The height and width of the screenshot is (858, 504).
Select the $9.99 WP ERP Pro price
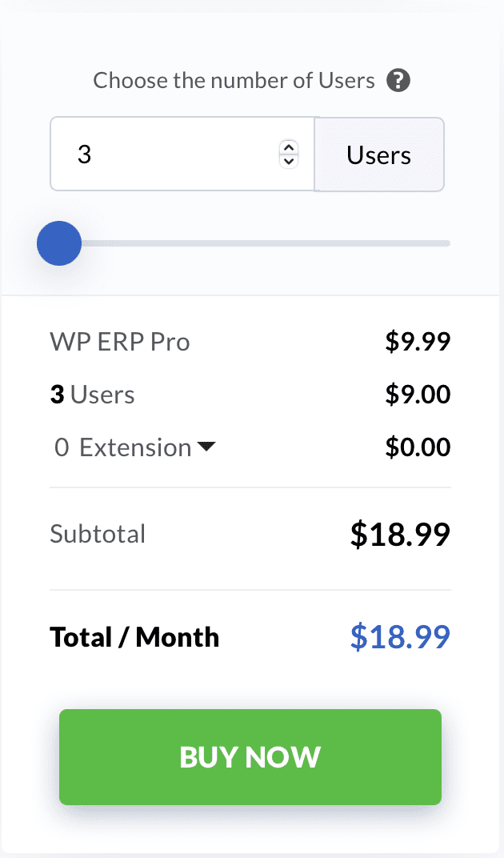tap(418, 342)
